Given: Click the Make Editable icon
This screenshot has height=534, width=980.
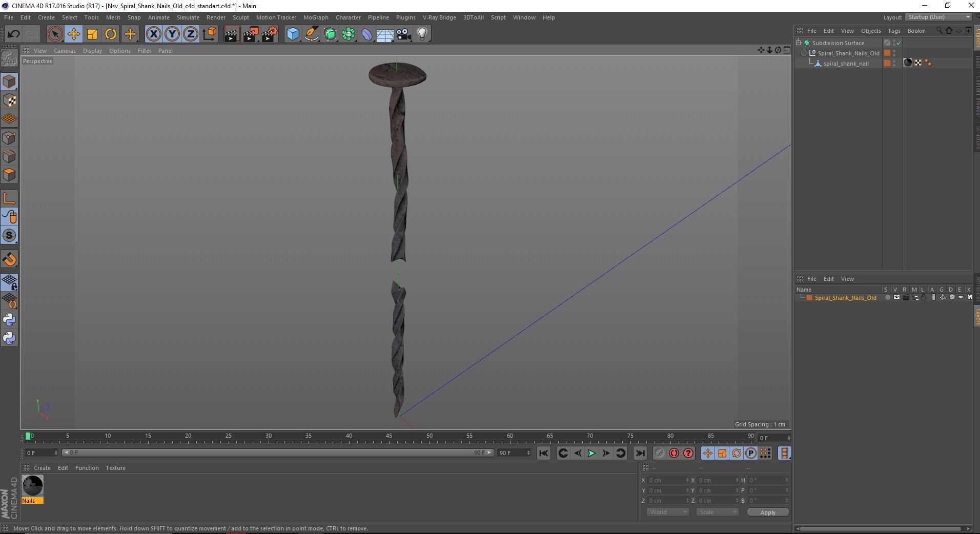Looking at the screenshot, I should 9,58.
